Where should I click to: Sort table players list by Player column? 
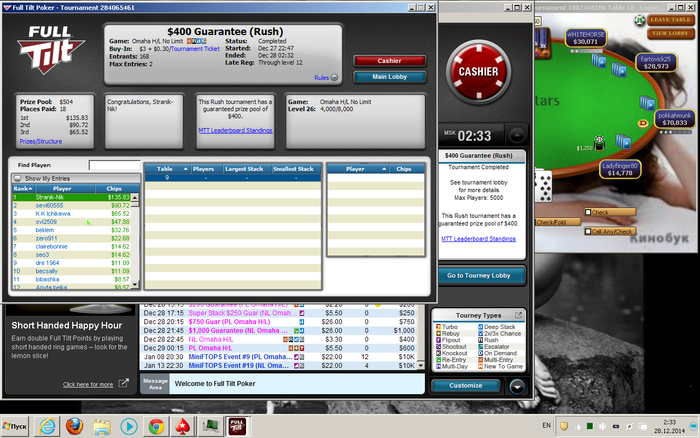point(358,169)
